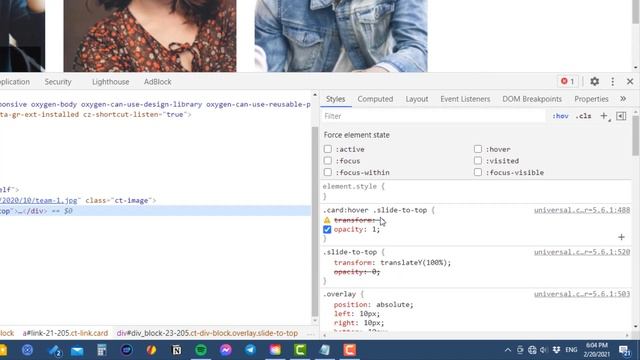The image size is (640, 360).
Task: Select a#link-21-205.ct-link.card breadcrumb
Action: click(x=65, y=333)
